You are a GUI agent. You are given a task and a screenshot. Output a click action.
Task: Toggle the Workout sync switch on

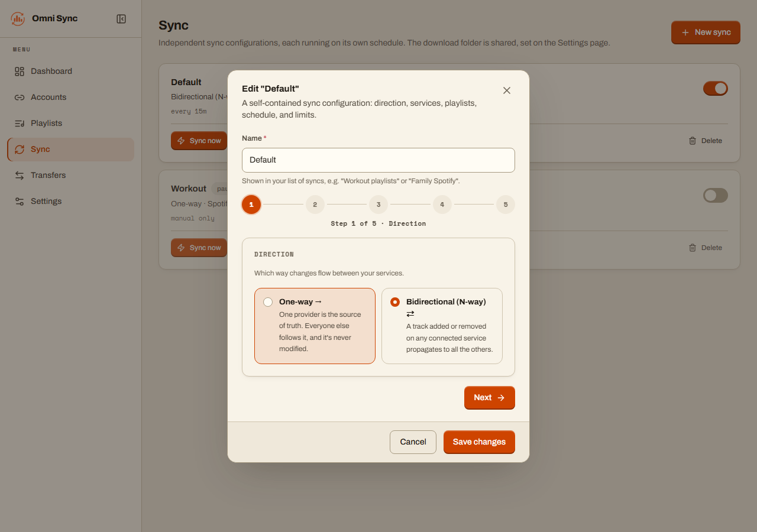pyautogui.click(x=716, y=196)
